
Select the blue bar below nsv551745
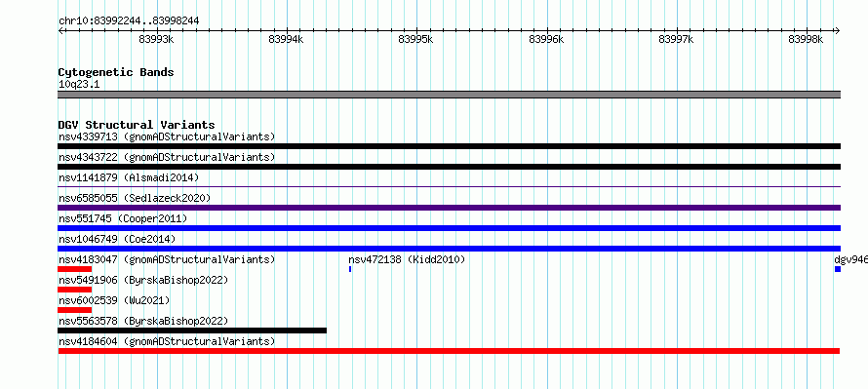pyautogui.click(x=449, y=228)
